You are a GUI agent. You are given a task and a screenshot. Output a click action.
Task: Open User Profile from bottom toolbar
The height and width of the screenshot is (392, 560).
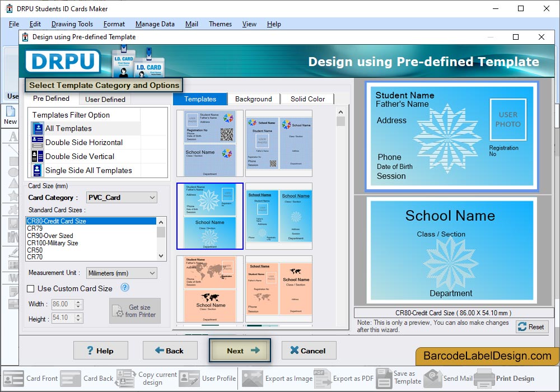pos(189,379)
